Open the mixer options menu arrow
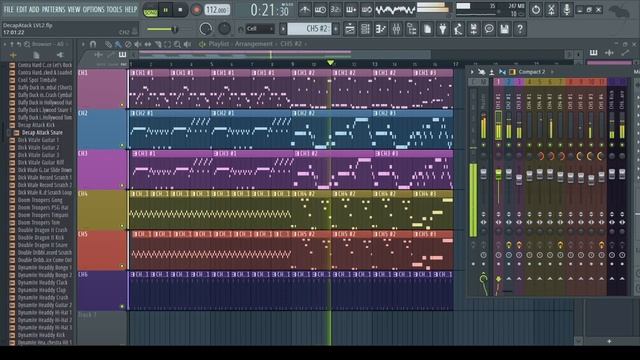The image size is (640, 360). click(472, 72)
